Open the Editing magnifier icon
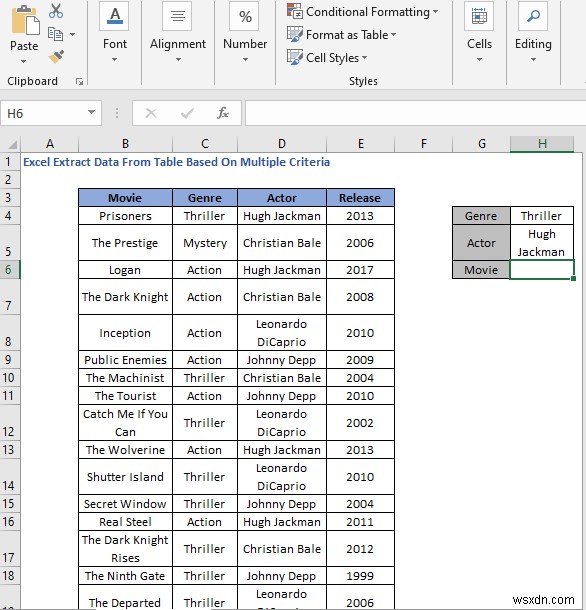 533,16
